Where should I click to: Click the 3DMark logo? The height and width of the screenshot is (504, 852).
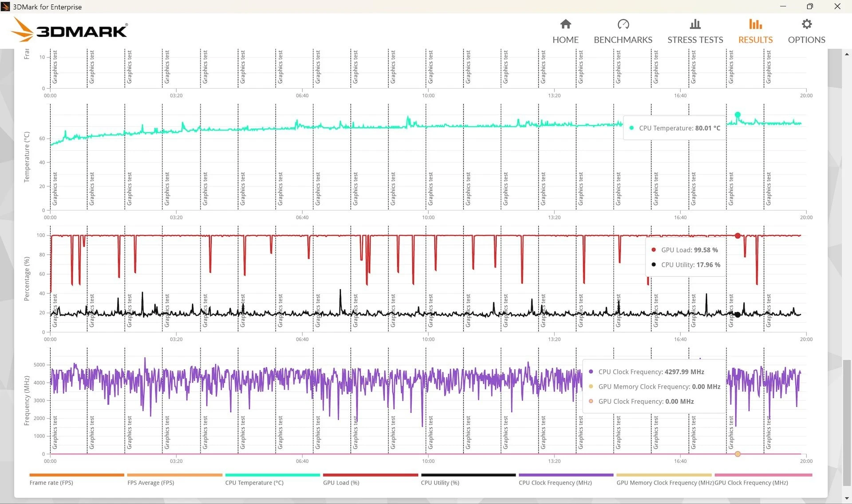click(69, 30)
